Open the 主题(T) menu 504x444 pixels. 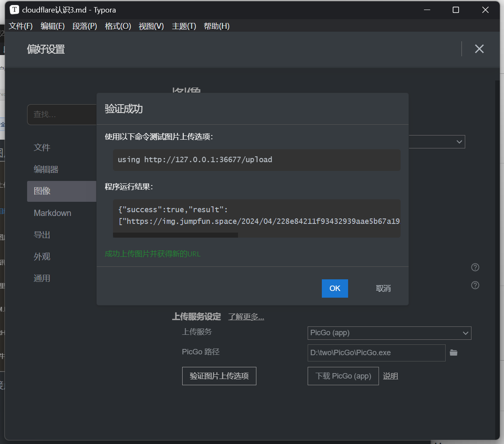(x=184, y=26)
